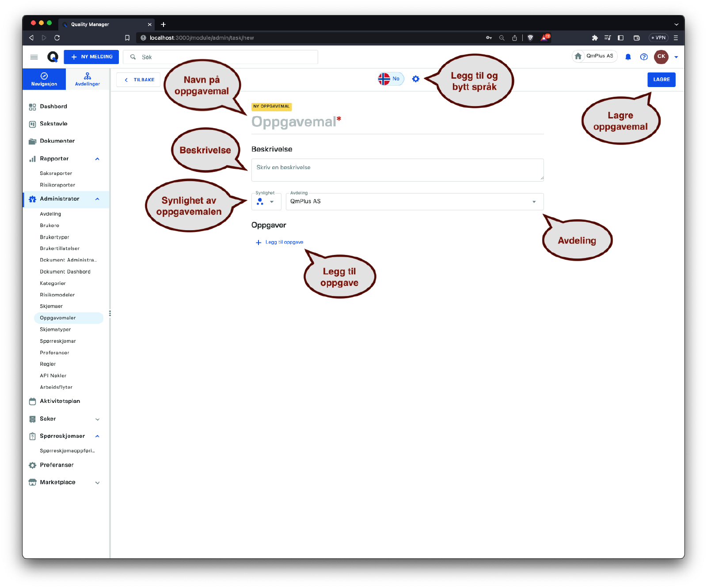The height and width of the screenshot is (588, 707).
Task: Collapse the Rapporter section in sidebar
Action: [x=97, y=159]
